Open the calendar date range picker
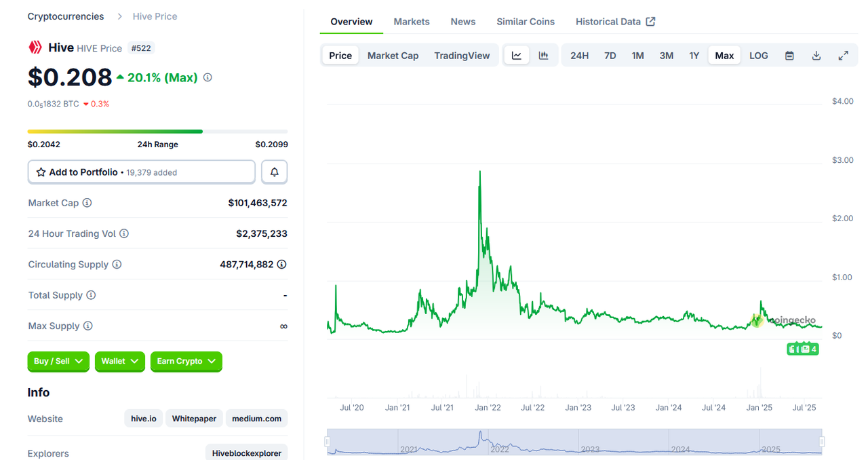 (x=789, y=56)
